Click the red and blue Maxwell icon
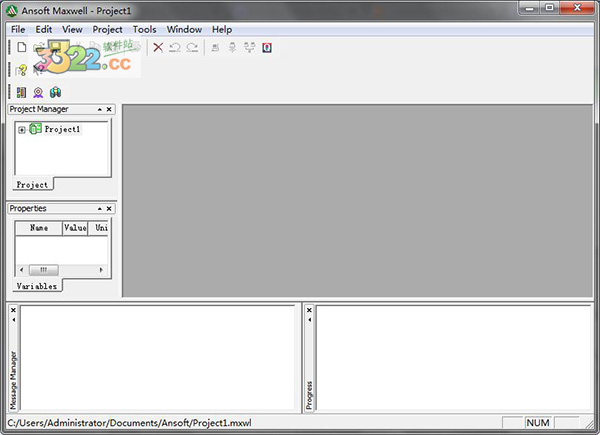This screenshot has height=435, width=600. coord(267,47)
